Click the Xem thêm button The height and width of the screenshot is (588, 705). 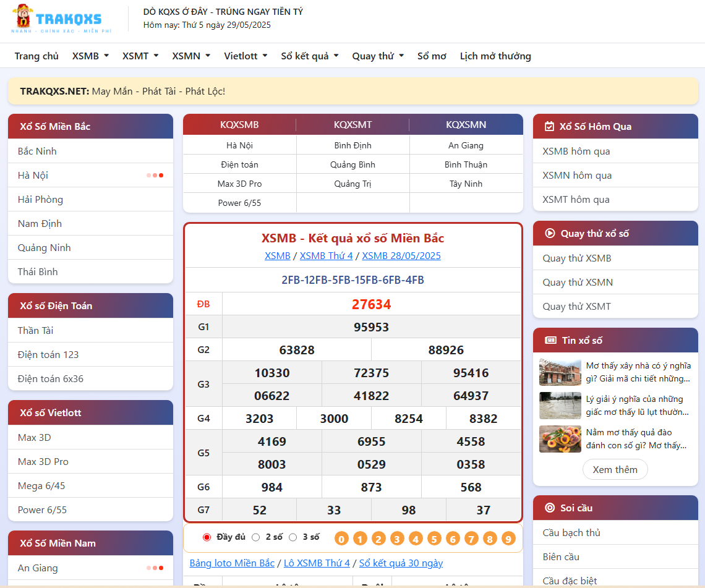tap(615, 470)
